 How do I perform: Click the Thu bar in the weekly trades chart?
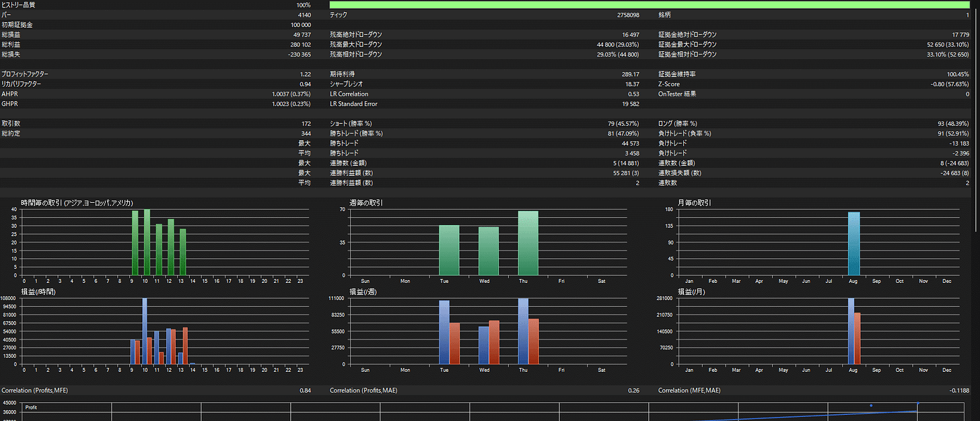click(528, 243)
